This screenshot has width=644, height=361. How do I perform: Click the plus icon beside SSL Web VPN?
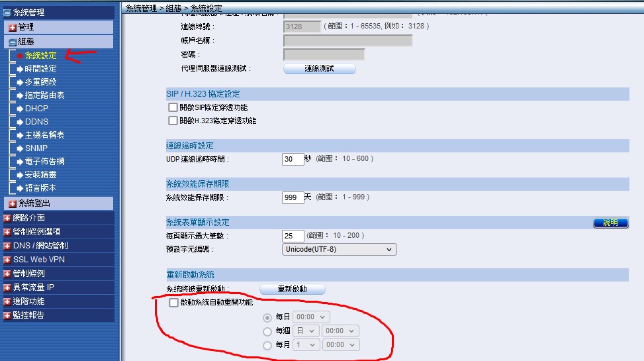point(7,260)
